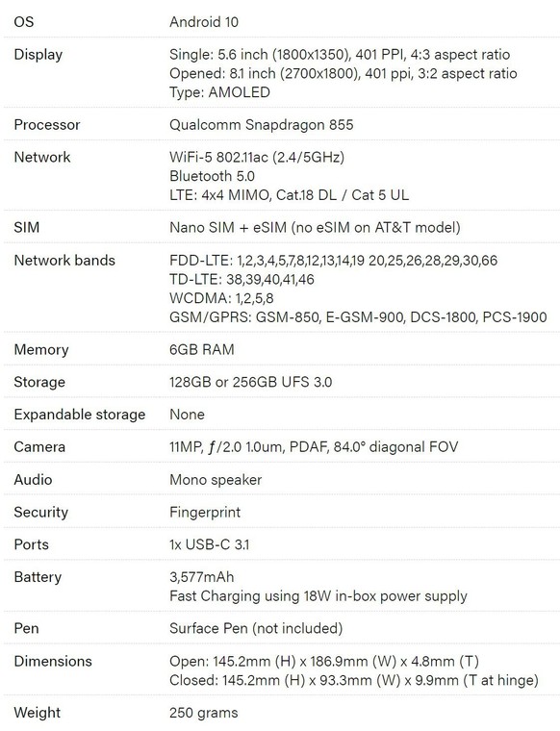Click the 6GB RAM value
This screenshot has width=560, height=731.
click(x=201, y=350)
